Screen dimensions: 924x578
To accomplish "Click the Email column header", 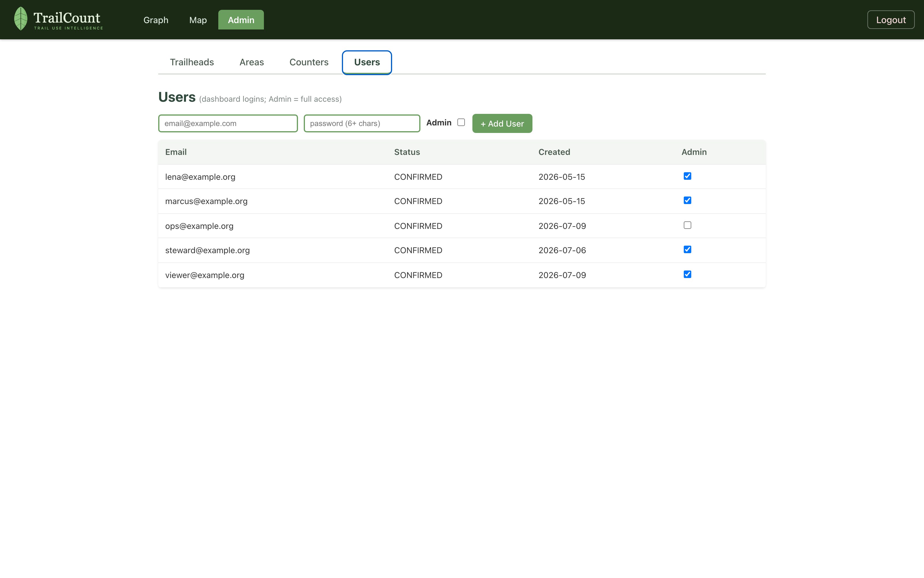I will coord(176,152).
